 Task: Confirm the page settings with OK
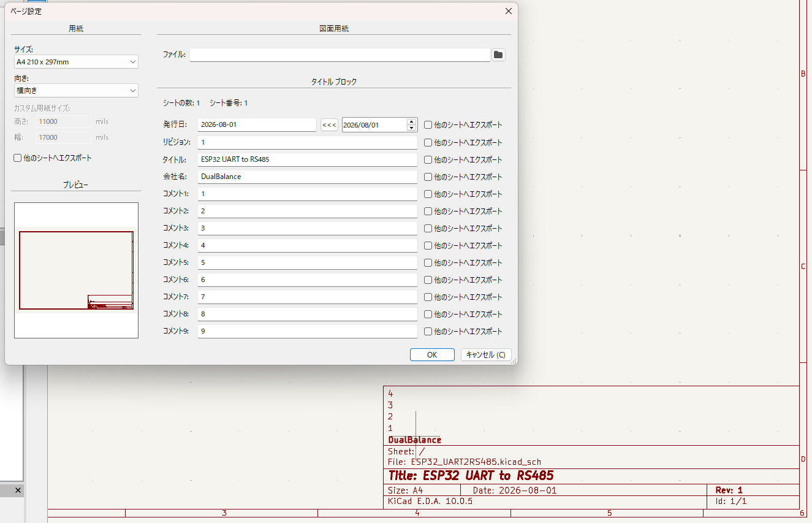[x=432, y=355]
